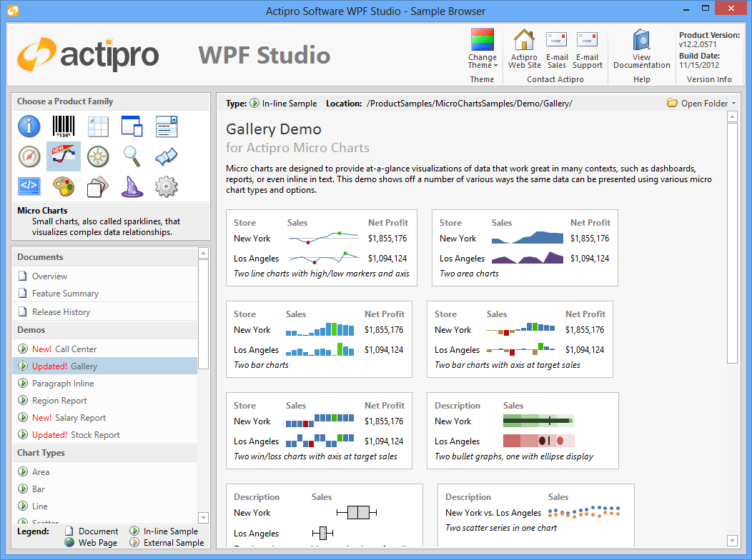Screen dimensions: 752x560
Task: Click the Actipro logo
Action: [x=88, y=54]
